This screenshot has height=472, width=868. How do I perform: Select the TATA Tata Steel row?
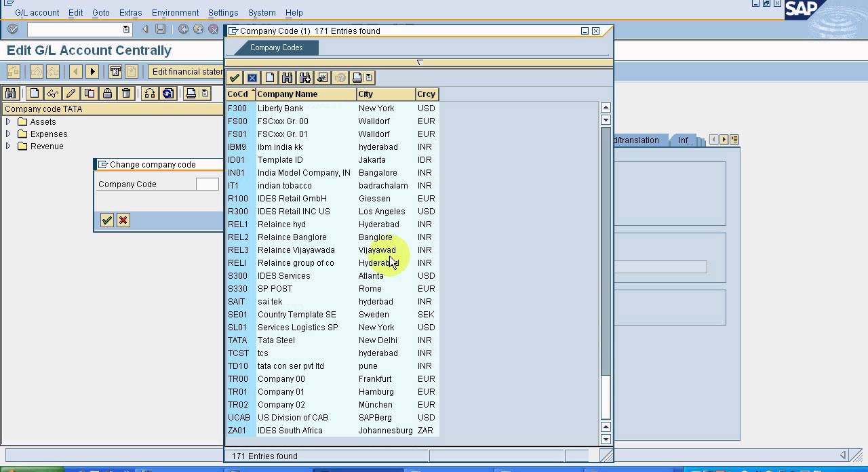click(x=333, y=340)
